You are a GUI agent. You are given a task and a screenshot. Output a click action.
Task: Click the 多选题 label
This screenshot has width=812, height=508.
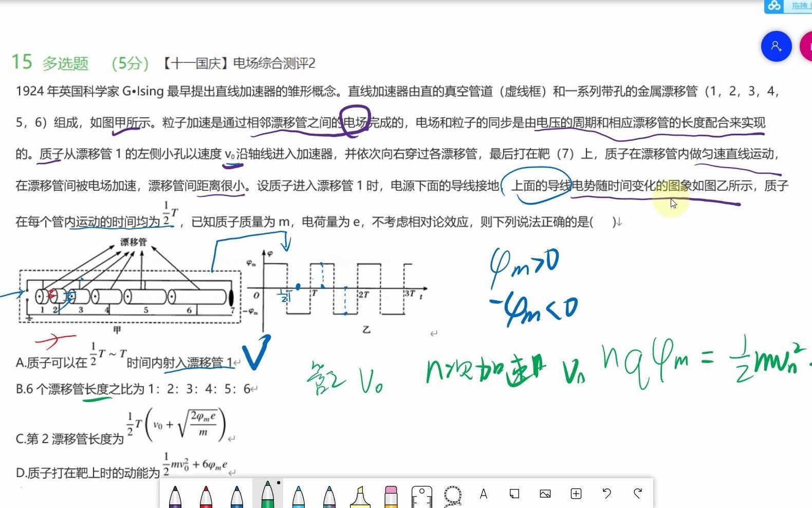pyautogui.click(x=65, y=64)
